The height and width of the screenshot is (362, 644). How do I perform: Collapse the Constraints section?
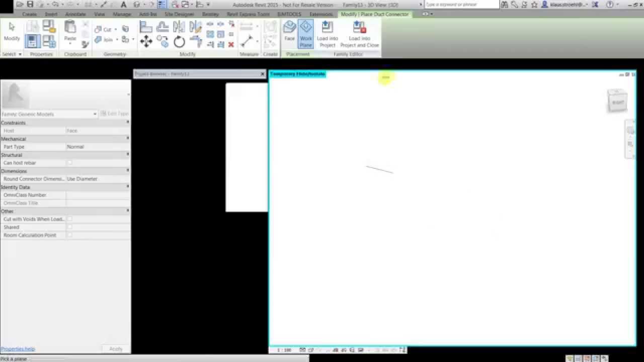(127, 122)
